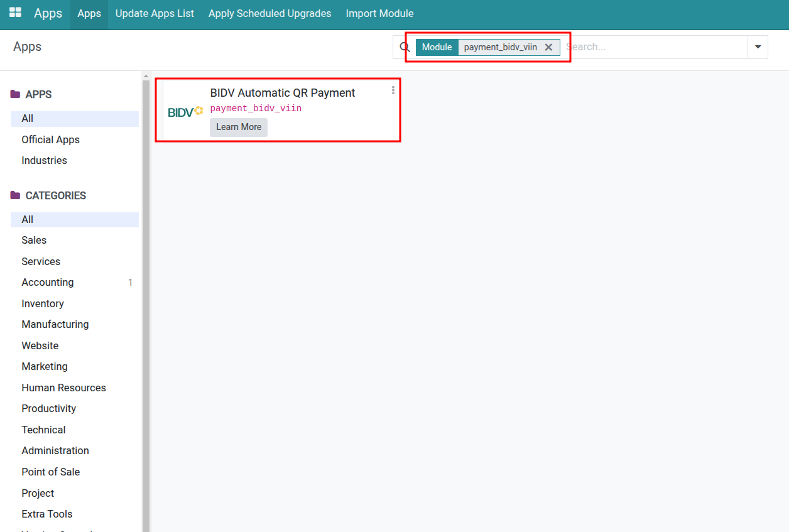Click the APPS folder icon
This screenshot has width=789, height=532.
coord(15,94)
